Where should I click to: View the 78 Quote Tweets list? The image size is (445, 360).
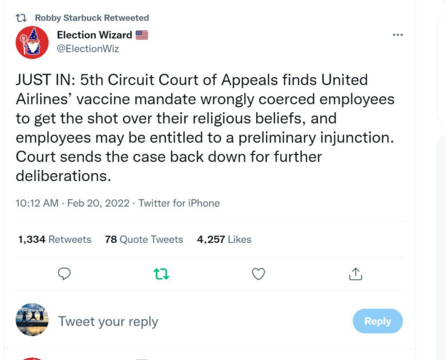pos(144,239)
